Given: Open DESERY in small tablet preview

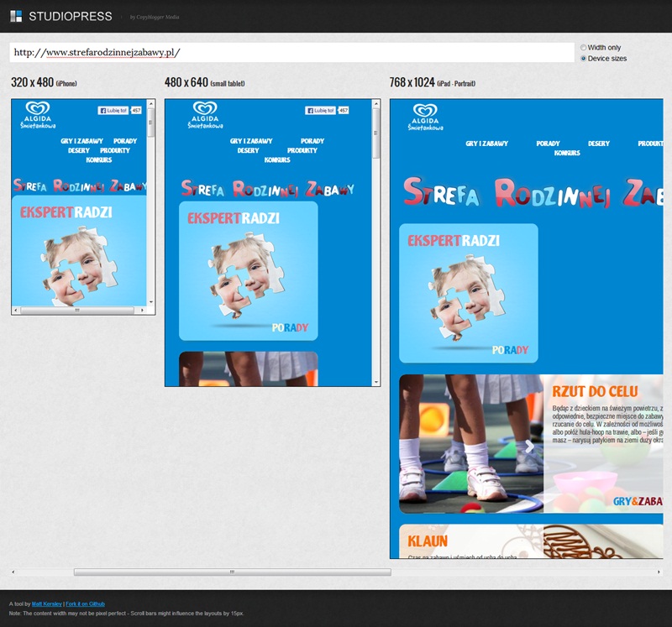Looking at the screenshot, I should click(x=248, y=150).
